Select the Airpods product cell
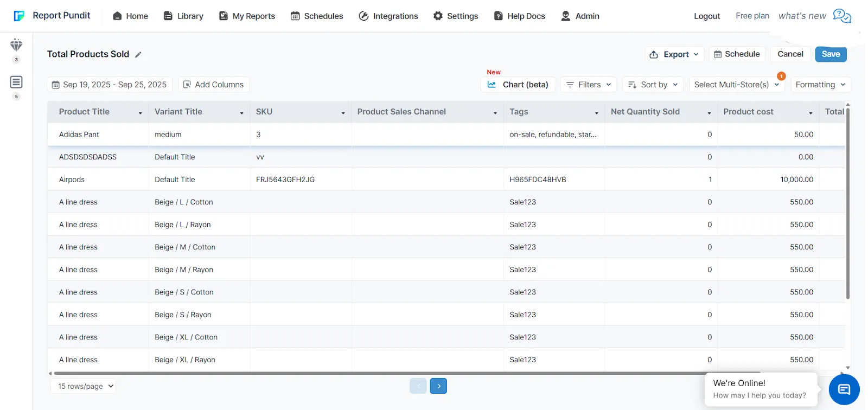Image resolution: width=868 pixels, height=410 pixels. pos(98,180)
